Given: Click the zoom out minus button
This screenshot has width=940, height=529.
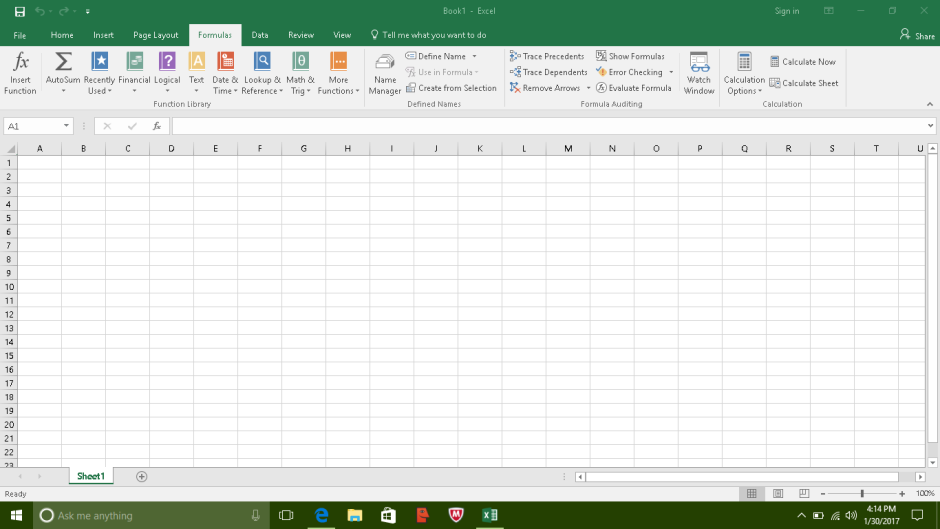Looking at the screenshot, I should 822,494.
